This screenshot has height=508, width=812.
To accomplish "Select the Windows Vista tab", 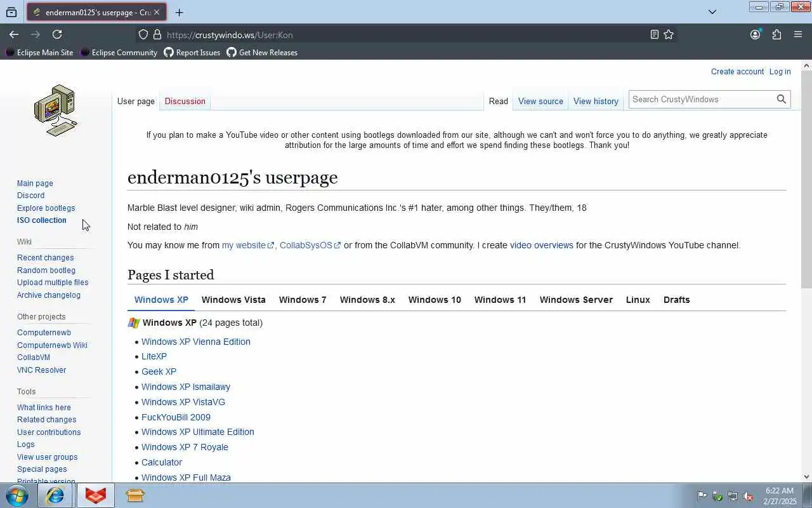I will (233, 300).
